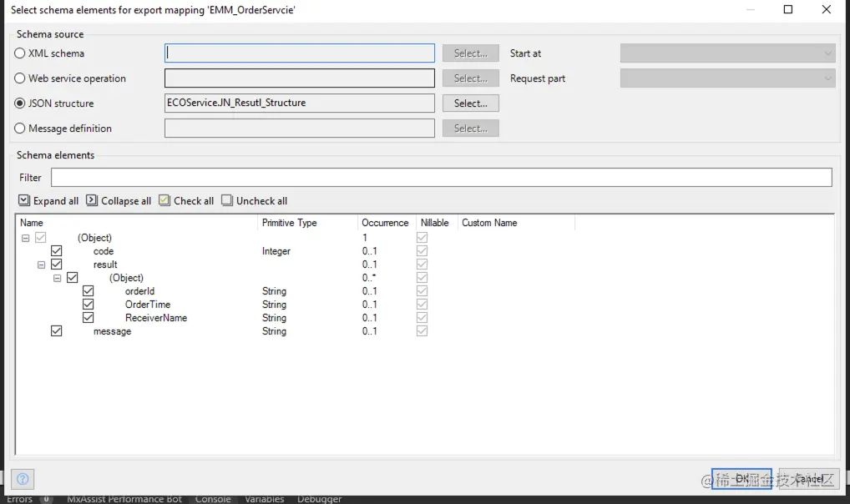Image resolution: width=850 pixels, height=504 pixels.
Task: Click Select... button for XML schema
Action: [x=471, y=53]
